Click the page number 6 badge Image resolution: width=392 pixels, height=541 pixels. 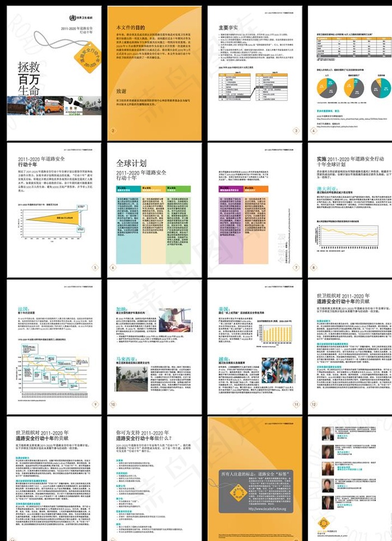point(113,267)
